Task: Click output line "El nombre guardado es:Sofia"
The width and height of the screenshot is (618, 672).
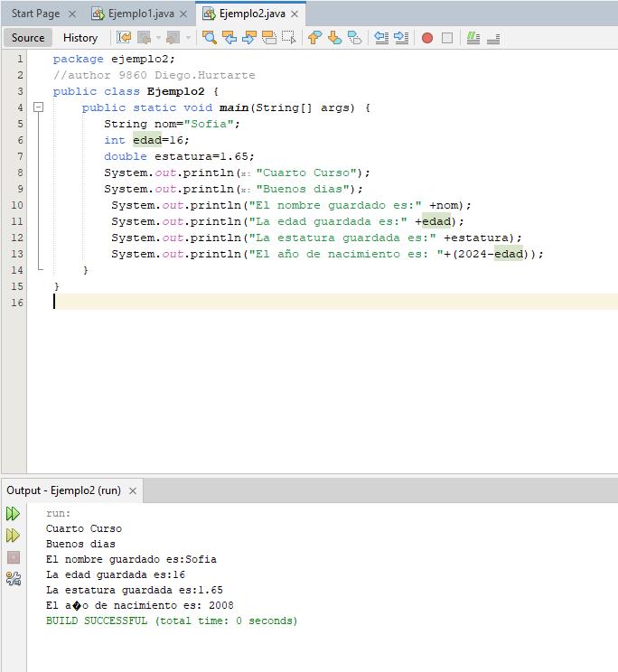Action: 131,559
